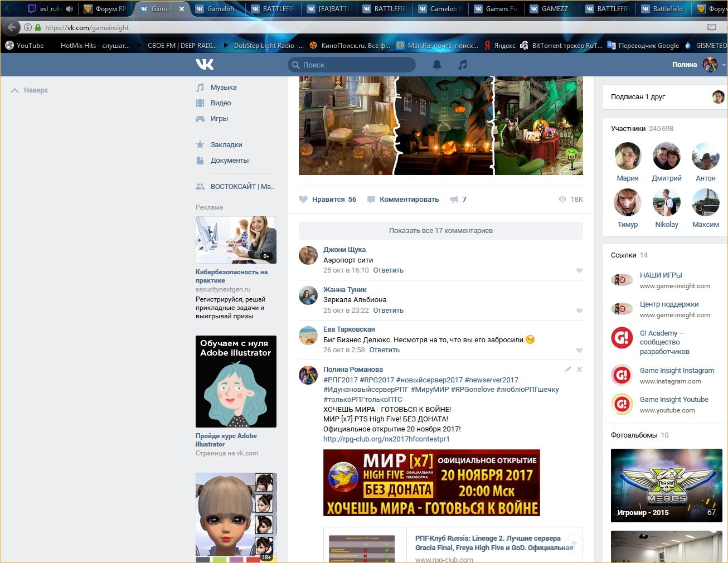Open the rpg-club.org contest link
The height and width of the screenshot is (563, 728).
pyautogui.click(x=386, y=439)
